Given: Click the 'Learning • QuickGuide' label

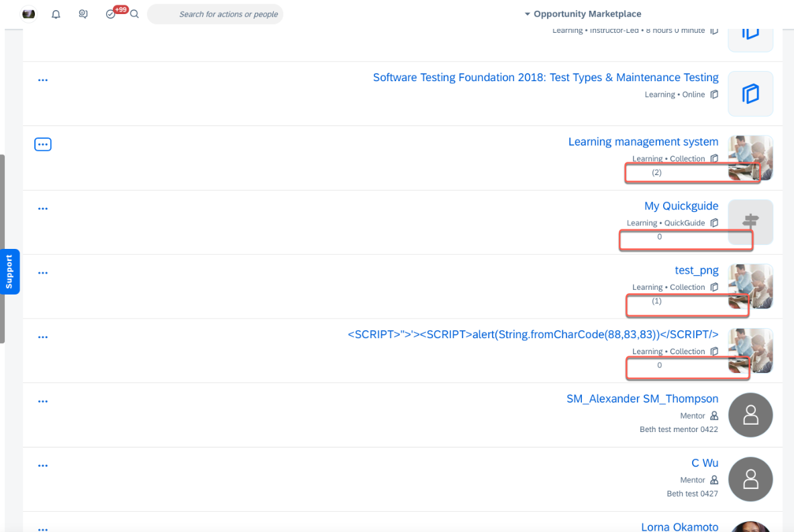Looking at the screenshot, I should 666,223.
